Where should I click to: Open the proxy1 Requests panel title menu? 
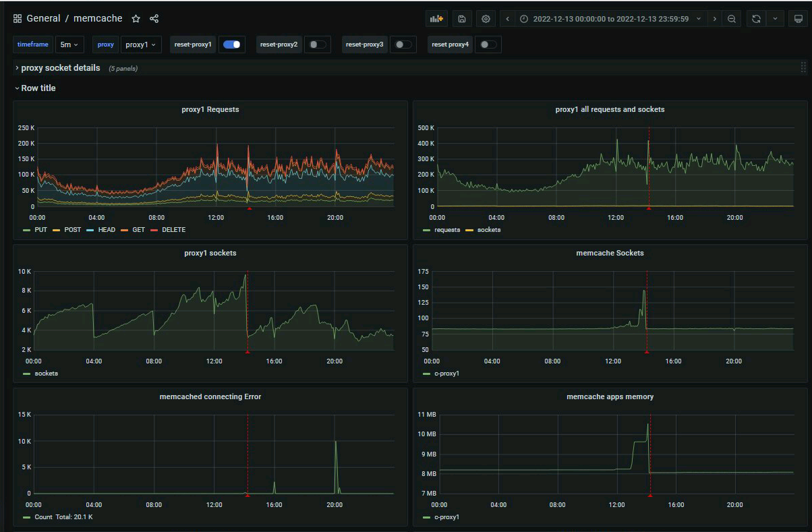click(210, 109)
